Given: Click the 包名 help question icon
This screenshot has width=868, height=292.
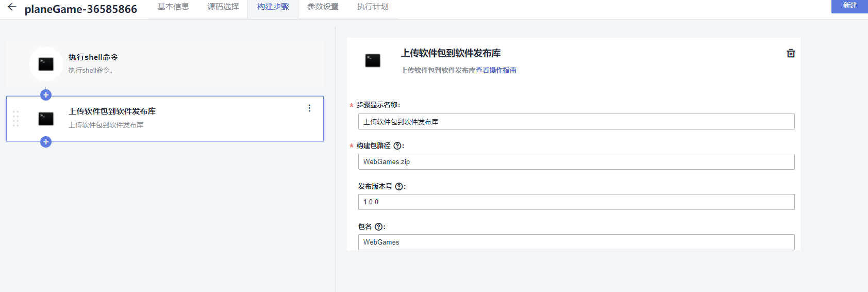Looking at the screenshot, I should tap(379, 227).
